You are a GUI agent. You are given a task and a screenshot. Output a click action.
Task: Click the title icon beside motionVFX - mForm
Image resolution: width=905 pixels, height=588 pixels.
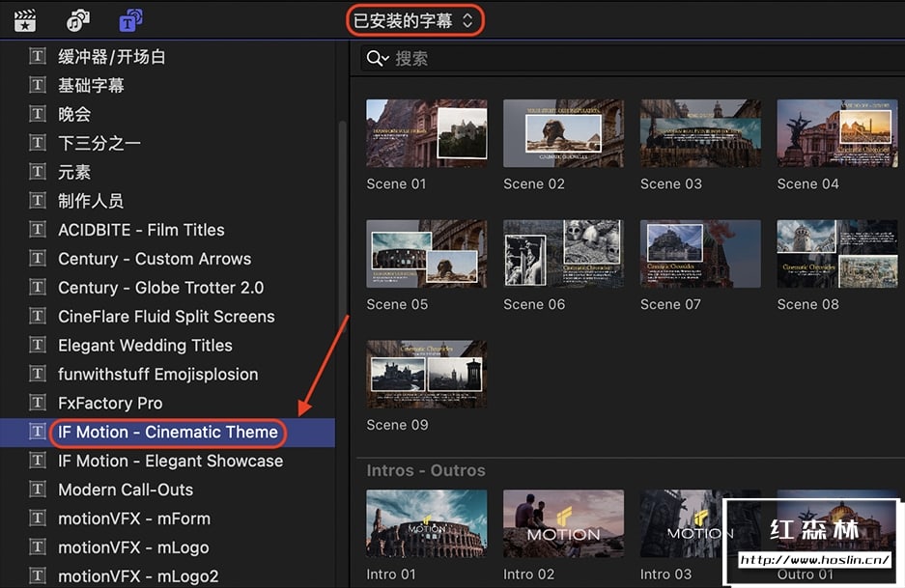coord(38,518)
